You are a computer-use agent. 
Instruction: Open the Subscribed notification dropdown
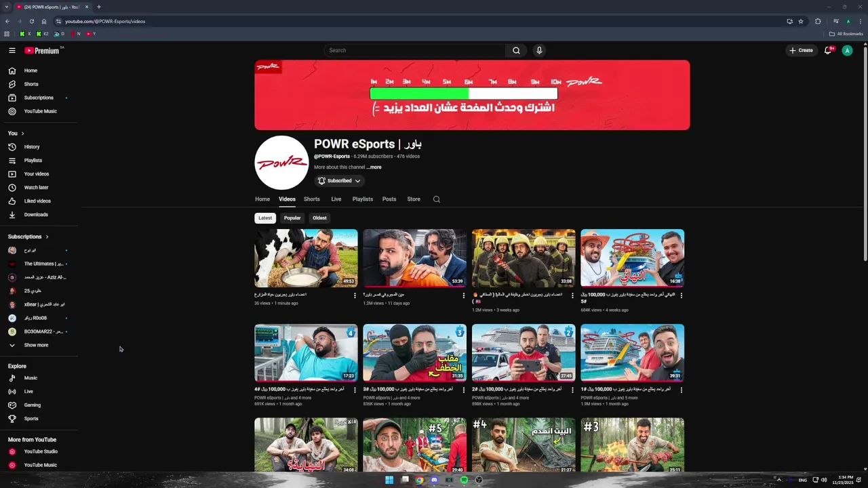tap(340, 181)
